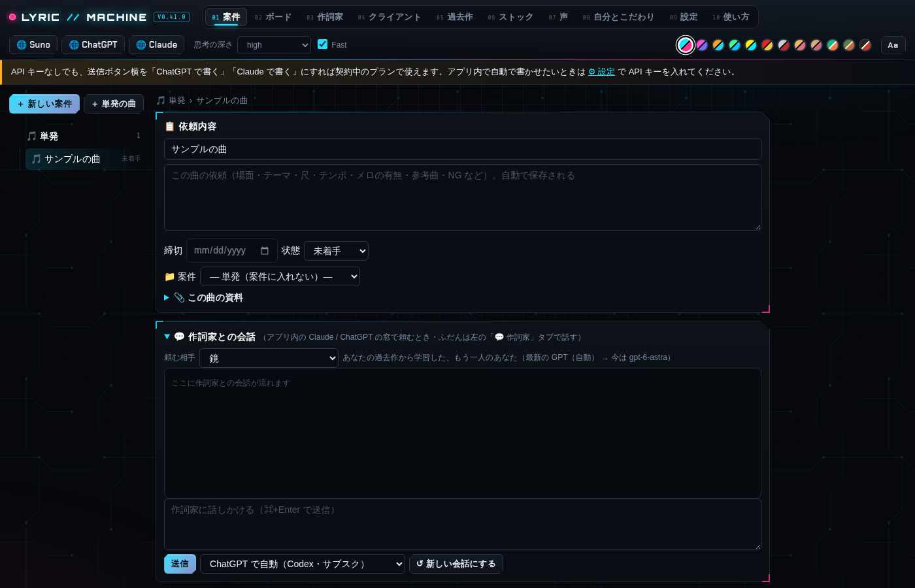The image size is (915, 588).
Task: Open the Claude web button
Action: click(156, 45)
